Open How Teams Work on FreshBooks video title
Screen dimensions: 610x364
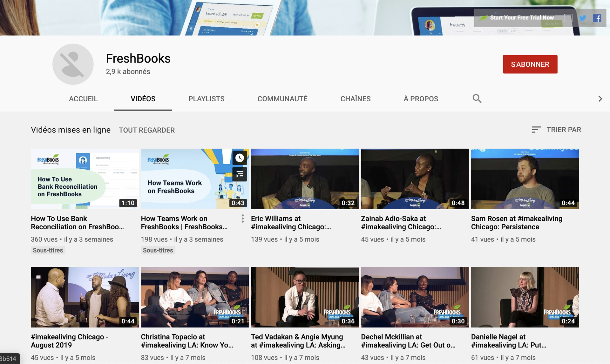pyautogui.click(x=184, y=223)
